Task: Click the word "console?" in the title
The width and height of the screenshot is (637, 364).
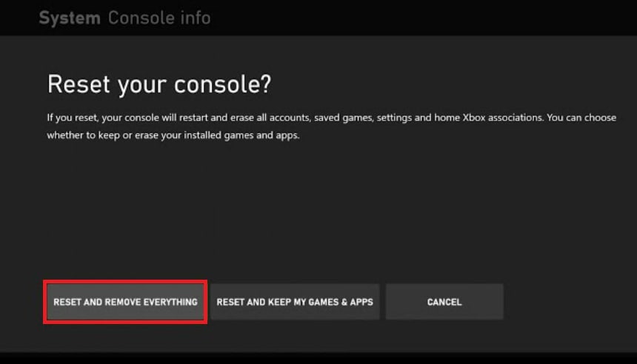Action: pyautogui.click(x=223, y=85)
